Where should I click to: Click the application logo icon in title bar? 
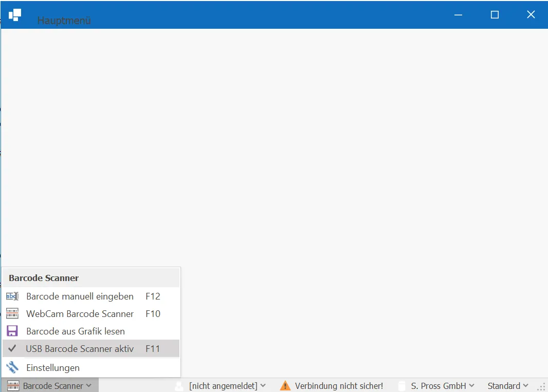click(x=15, y=15)
